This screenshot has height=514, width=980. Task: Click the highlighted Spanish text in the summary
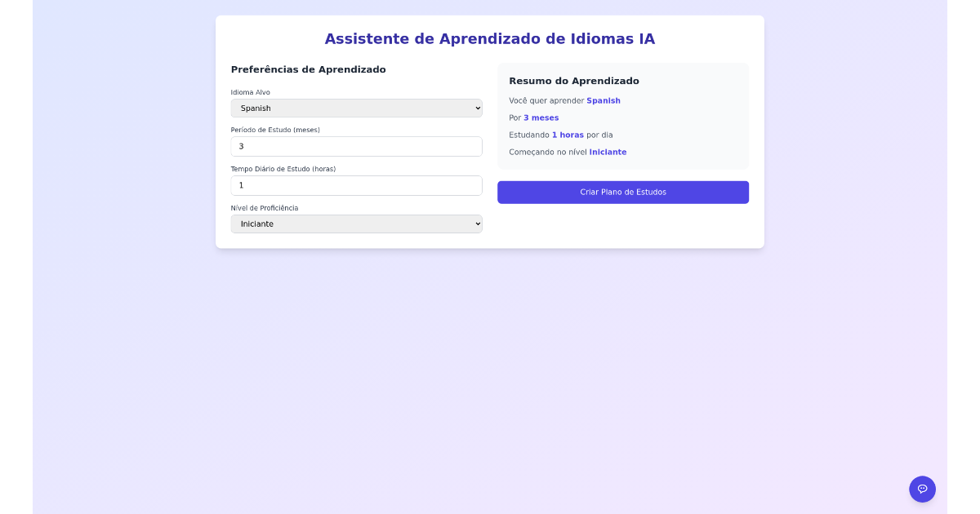(603, 101)
